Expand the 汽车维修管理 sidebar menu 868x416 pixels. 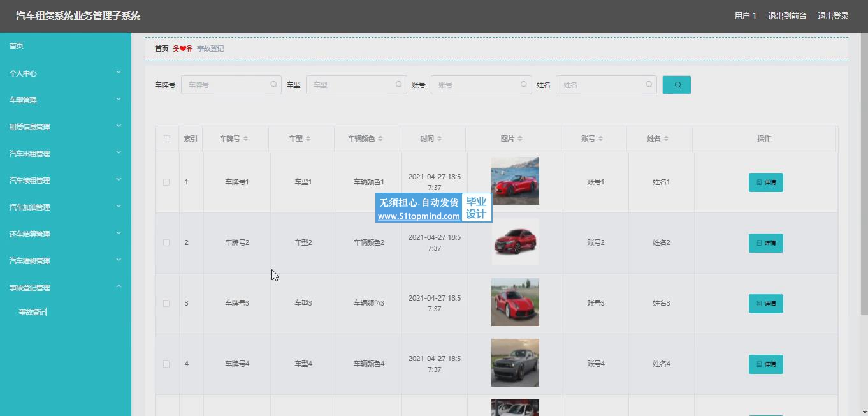(66, 260)
